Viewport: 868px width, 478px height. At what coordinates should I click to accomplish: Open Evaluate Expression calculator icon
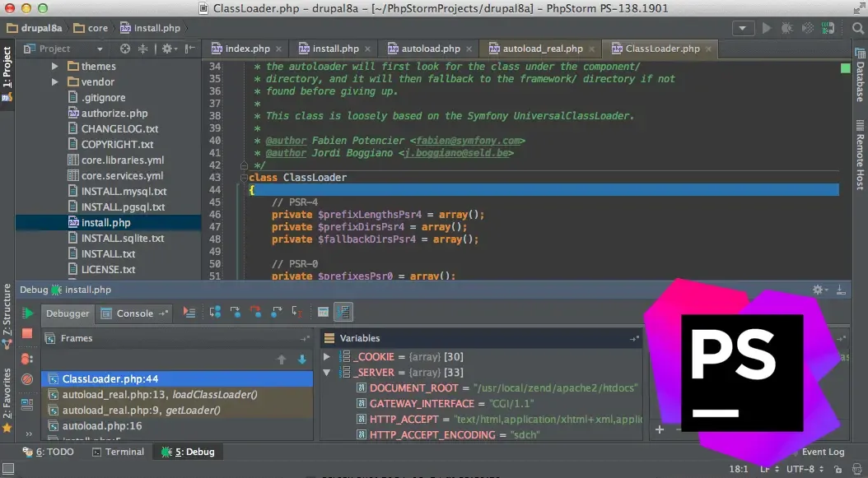(324, 312)
